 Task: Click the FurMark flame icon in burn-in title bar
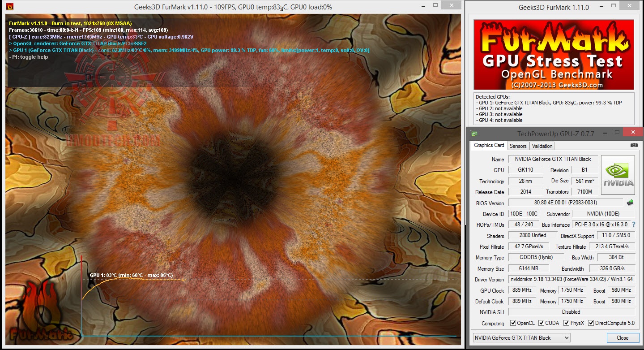pos(10,7)
